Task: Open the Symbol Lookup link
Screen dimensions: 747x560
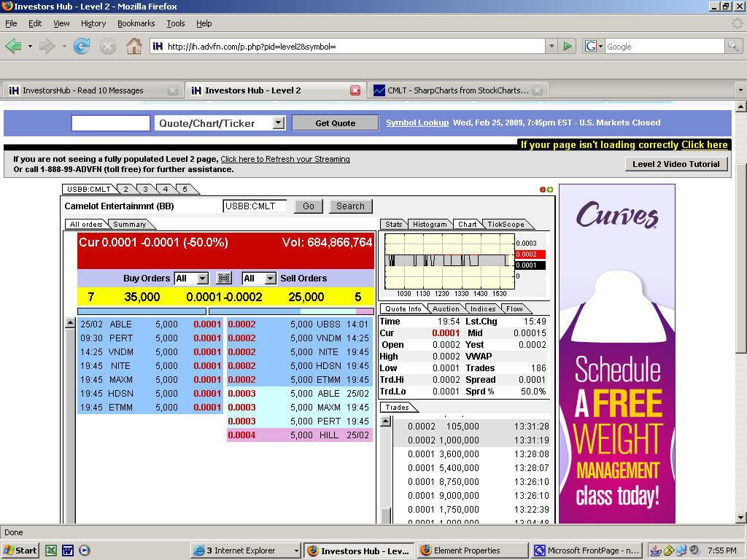Action: tap(417, 122)
